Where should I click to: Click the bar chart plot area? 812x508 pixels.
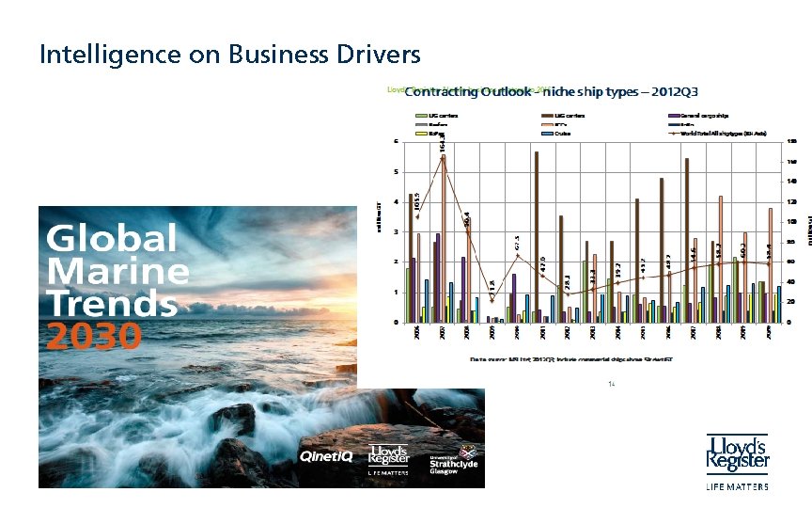click(x=592, y=232)
